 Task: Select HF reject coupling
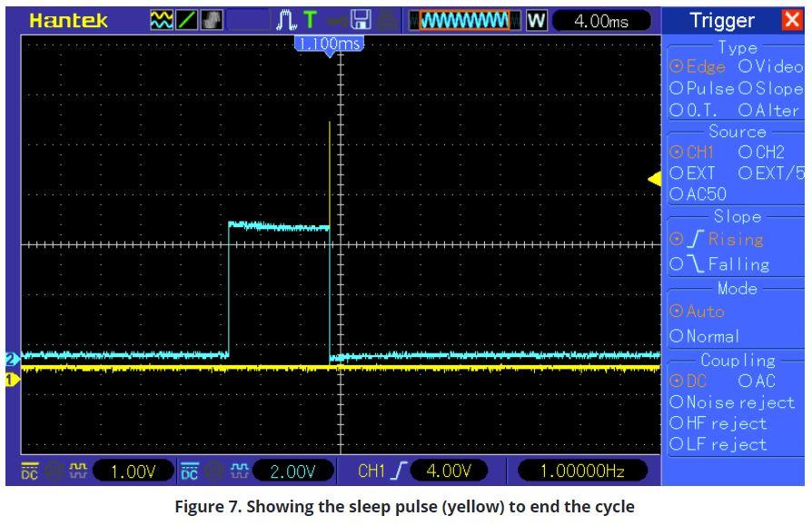point(718,423)
